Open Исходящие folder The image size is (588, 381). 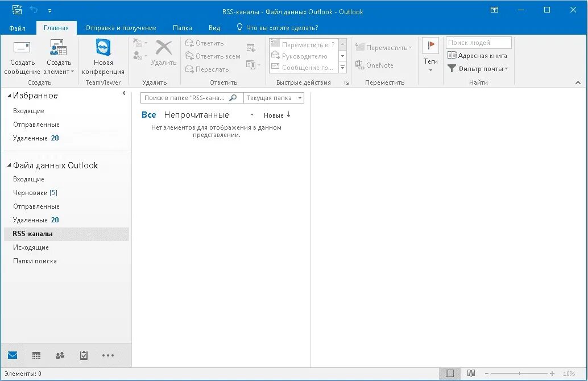(x=67, y=247)
